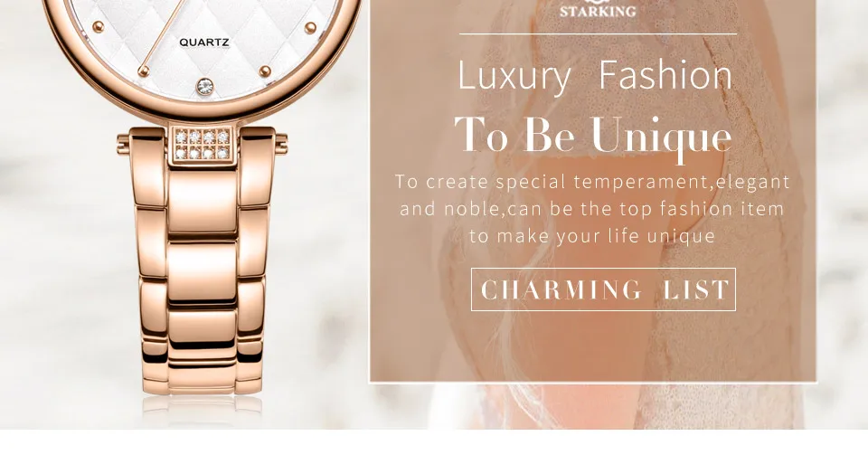Click the seven o'clock hour marker dot

coord(144,71)
